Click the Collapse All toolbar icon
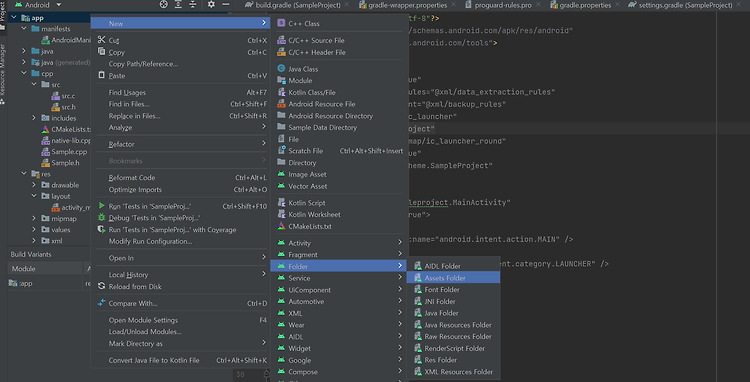 (x=193, y=5)
